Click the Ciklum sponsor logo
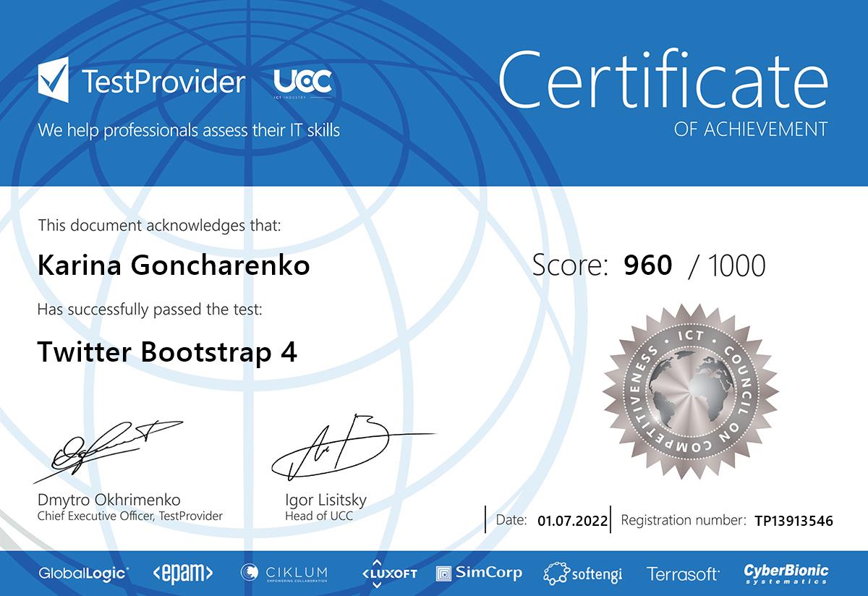868x596 pixels. pos(284,574)
